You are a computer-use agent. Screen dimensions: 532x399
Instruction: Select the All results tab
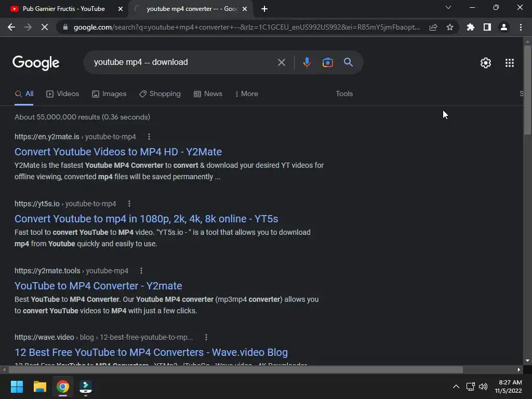(x=24, y=94)
